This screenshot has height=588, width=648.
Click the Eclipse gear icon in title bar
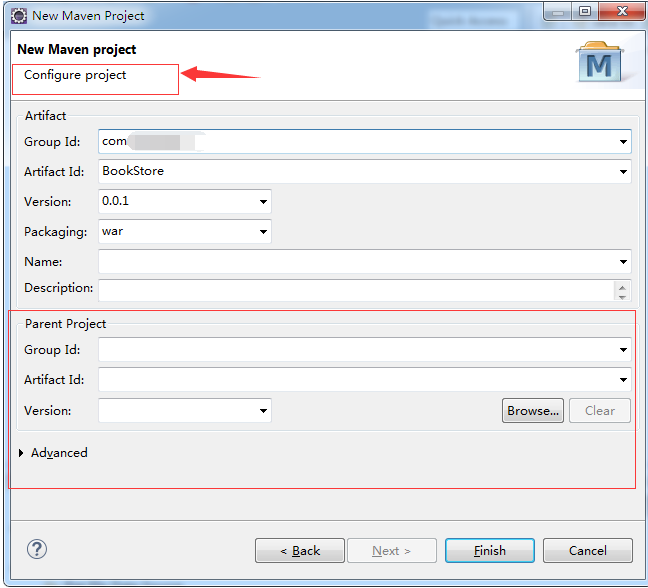(19, 16)
